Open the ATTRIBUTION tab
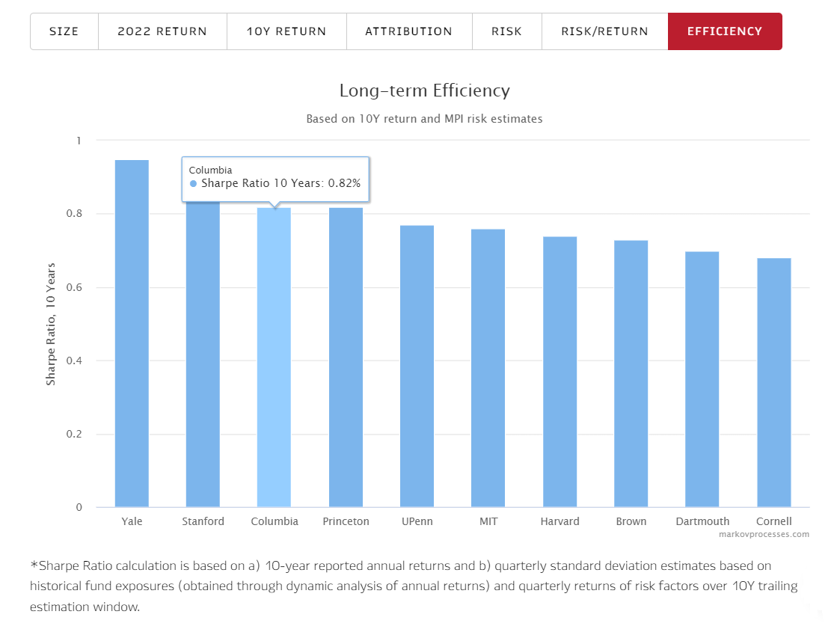Viewport: 840px width, 638px height. coord(409,31)
